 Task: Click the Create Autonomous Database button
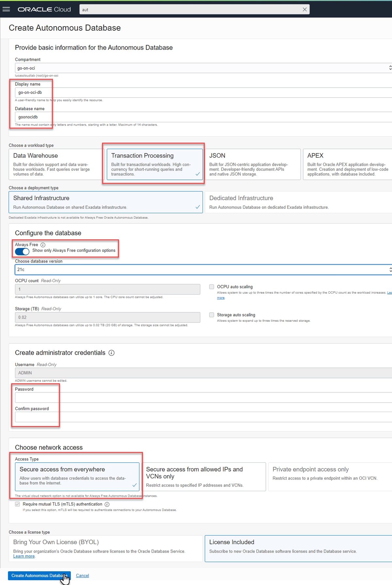39,576
